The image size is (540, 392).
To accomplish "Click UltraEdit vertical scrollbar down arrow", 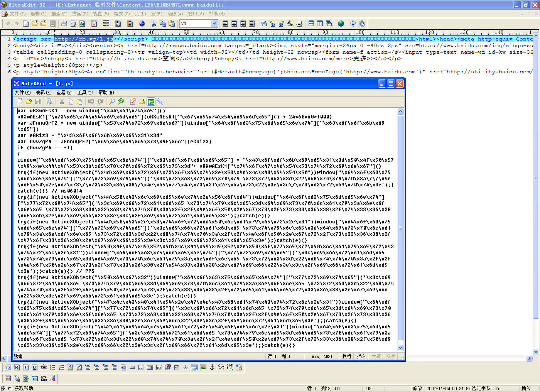I will pyautogui.click(x=536, y=351).
